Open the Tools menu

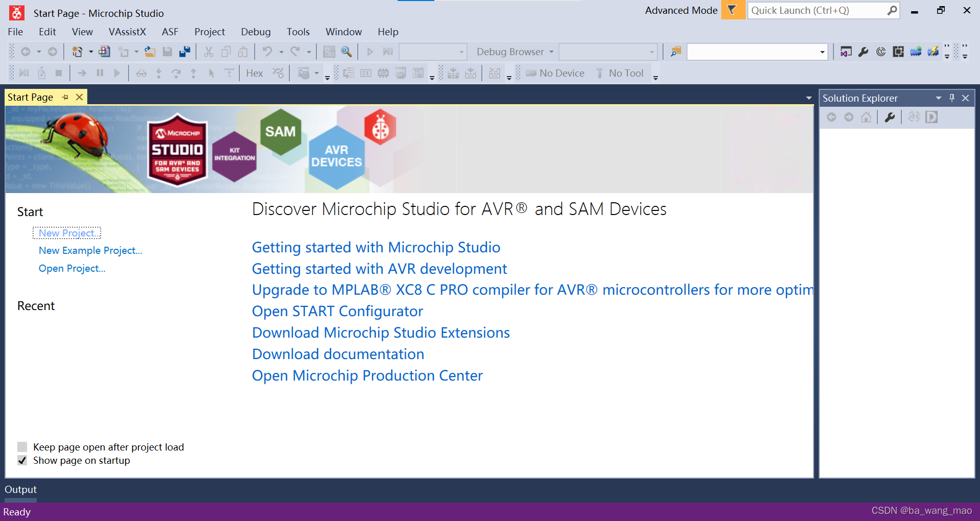click(x=298, y=32)
